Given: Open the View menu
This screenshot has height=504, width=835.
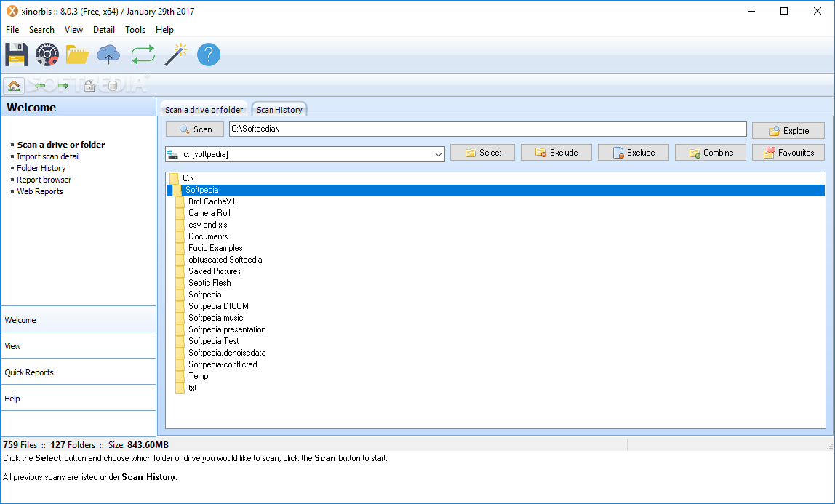Looking at the screenshot, I should 73,30.
